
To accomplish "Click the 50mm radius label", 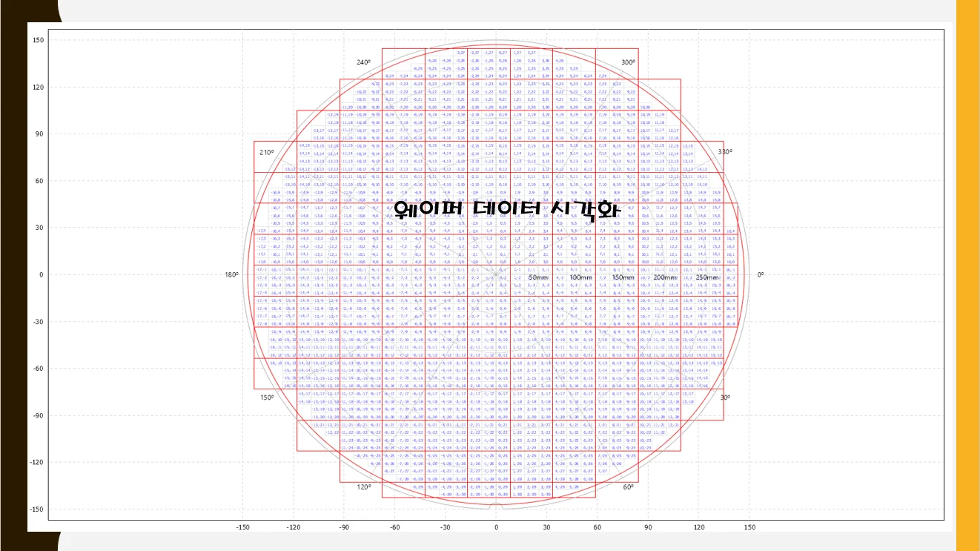I will tap(538, 277).
